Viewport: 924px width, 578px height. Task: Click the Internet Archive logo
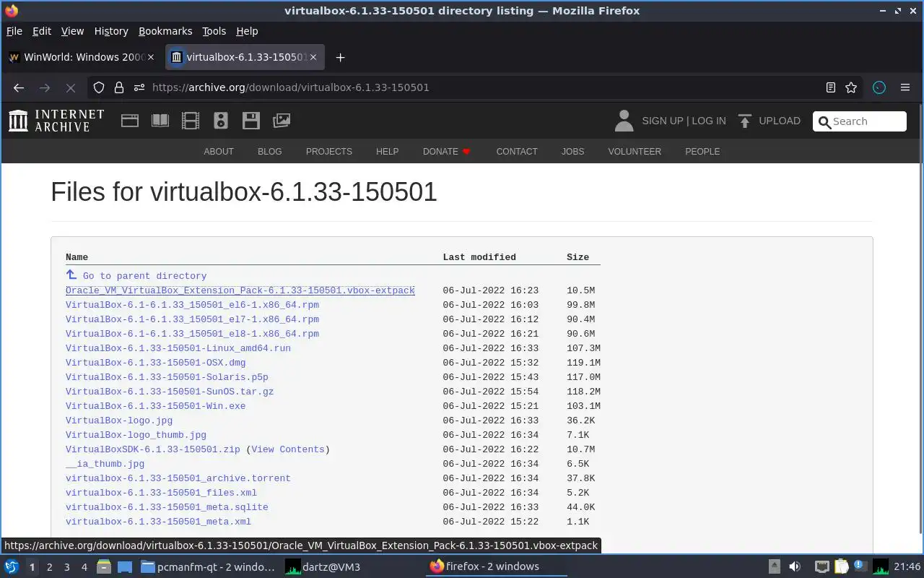click(x=56, y=121)
